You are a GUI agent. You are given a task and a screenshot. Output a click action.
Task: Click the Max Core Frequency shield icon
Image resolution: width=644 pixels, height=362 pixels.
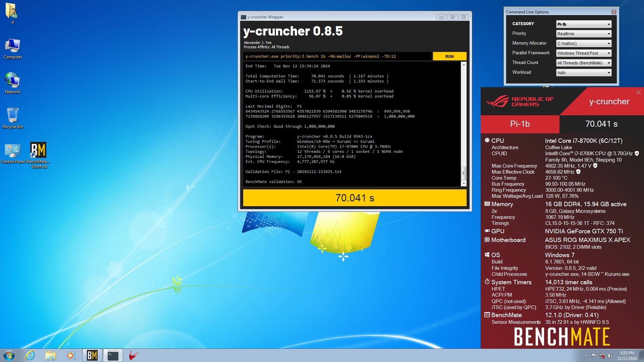pos(595,166)
